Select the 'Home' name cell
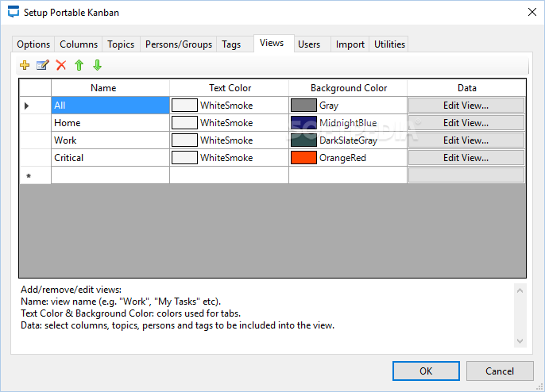The height and width of the screenshot is (392, 545). coord(110,122)
